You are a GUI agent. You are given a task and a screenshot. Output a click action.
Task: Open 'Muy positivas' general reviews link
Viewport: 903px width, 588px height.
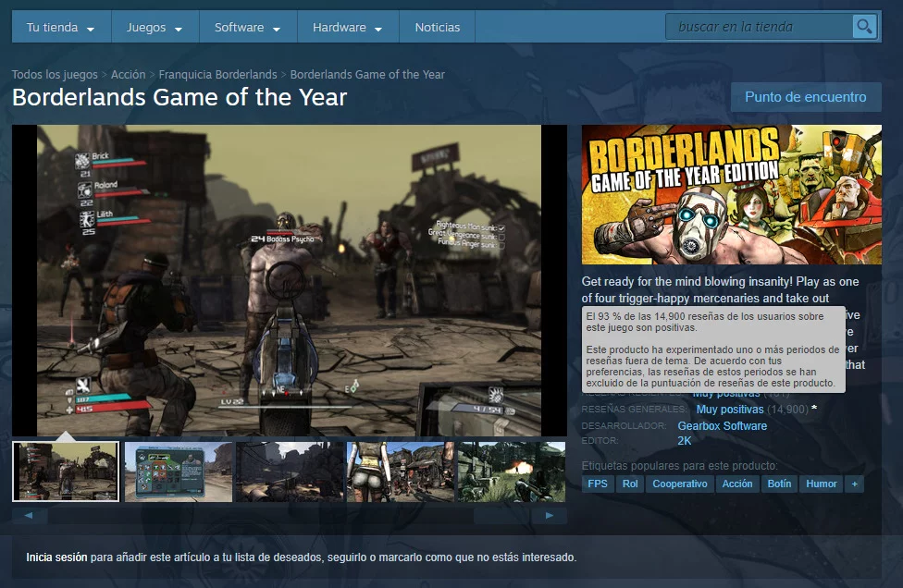(x=730, y=409)
